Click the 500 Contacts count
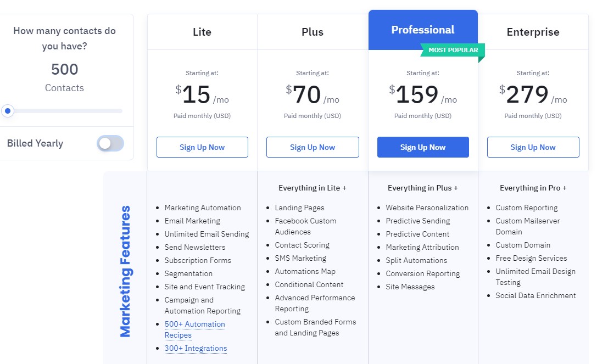 tap(65, 69)
